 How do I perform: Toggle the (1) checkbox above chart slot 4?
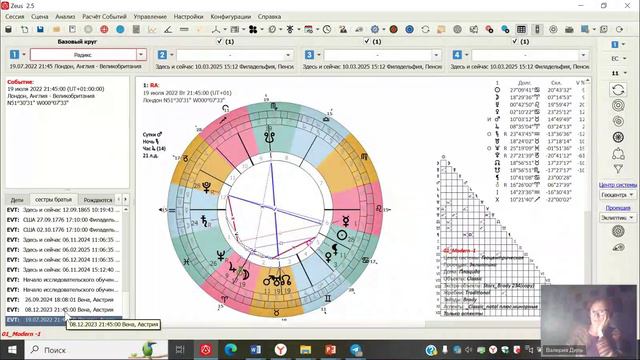514,41
